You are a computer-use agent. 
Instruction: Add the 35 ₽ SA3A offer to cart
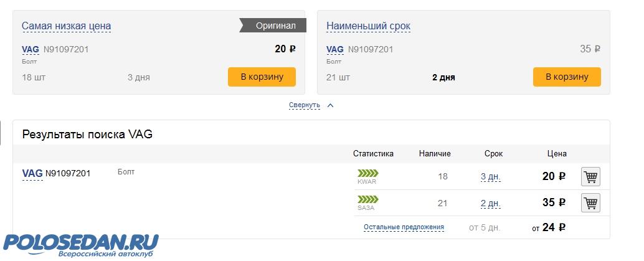coord(590,202)
